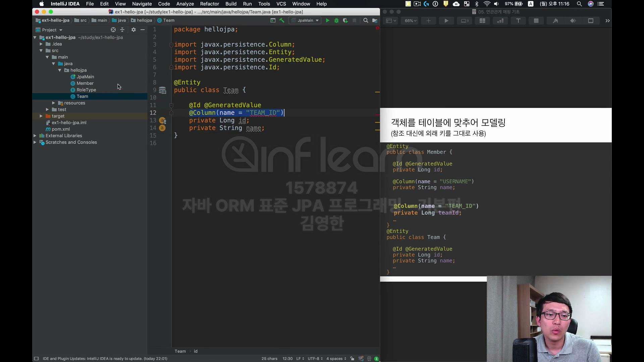The height and width of the screenshot is (362, 644).
Task: Click the locate target icon in Project panel
Action: [x=113, y=30]
